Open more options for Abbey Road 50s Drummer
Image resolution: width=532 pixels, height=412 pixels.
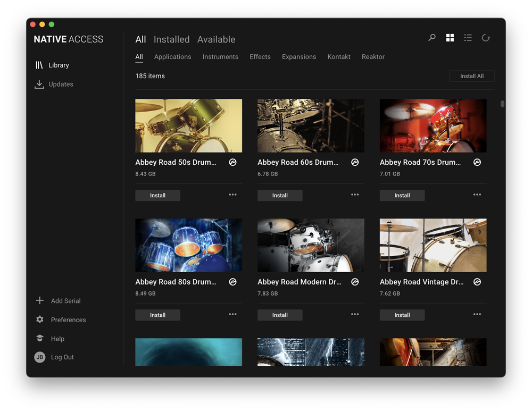coord(233,195)
